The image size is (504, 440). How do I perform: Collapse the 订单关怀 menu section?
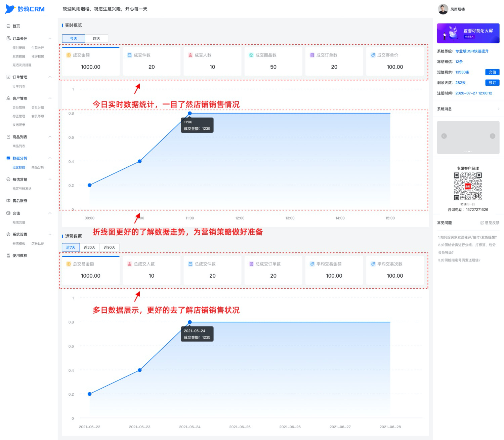(x=50, y=38)
